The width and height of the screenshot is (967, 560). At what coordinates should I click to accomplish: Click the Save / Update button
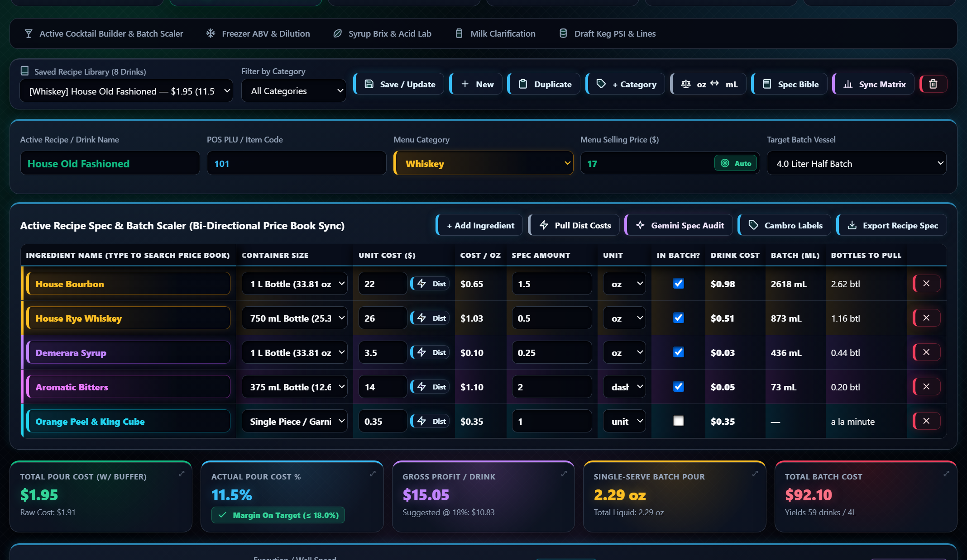[399, 84]
